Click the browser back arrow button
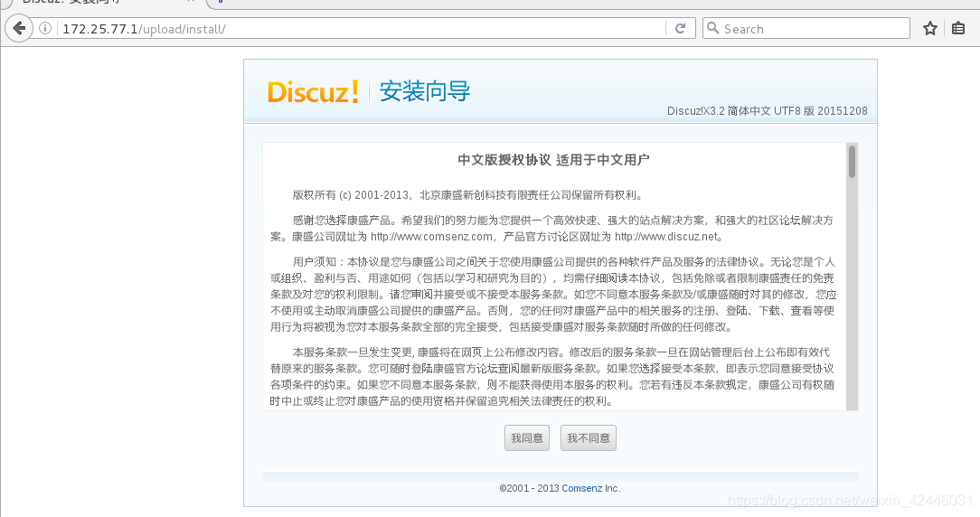Image resolution: width=980 pixels, height=517 pixels. pos(19,28)
